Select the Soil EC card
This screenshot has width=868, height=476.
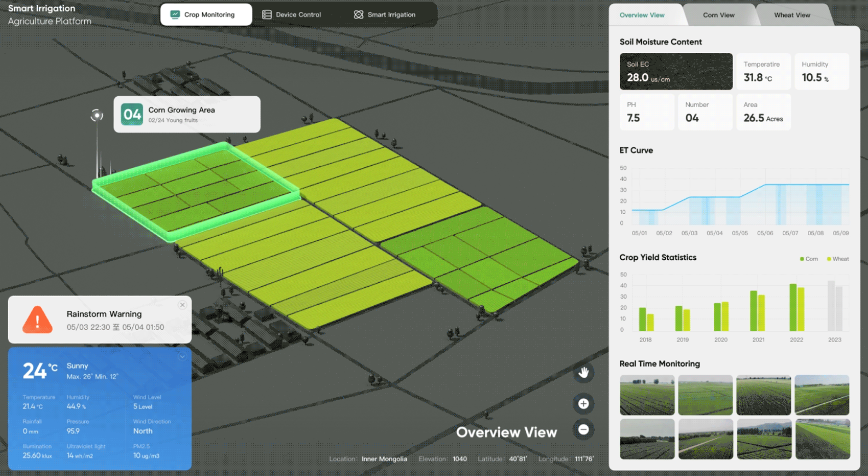pos(676,72)
